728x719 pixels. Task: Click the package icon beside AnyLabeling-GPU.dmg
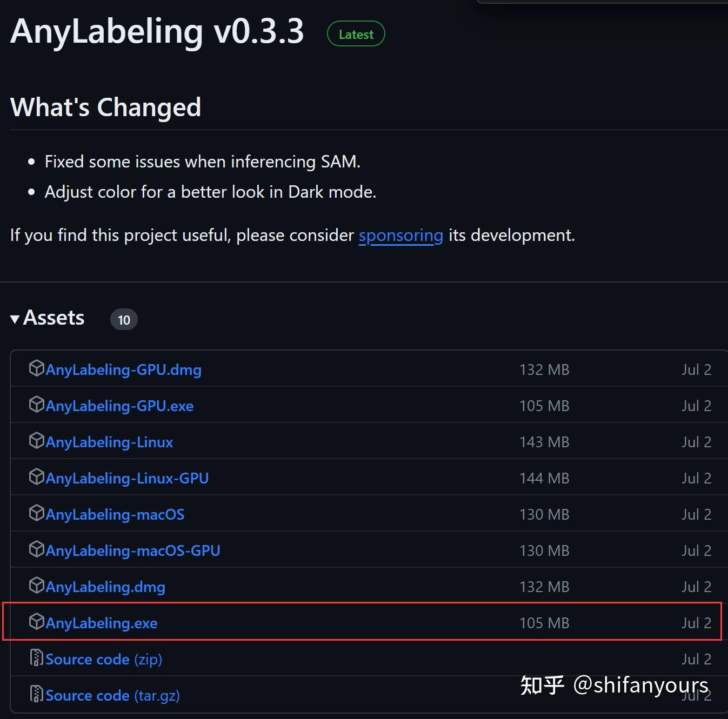pos(36,368)
